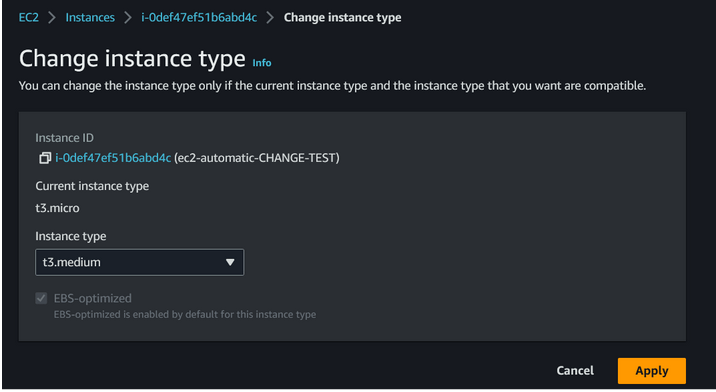Click the ec2-automatic-CHANGE-TEST instance name
The width and height of the screenshot is (716, 392).
coord(257,158)
